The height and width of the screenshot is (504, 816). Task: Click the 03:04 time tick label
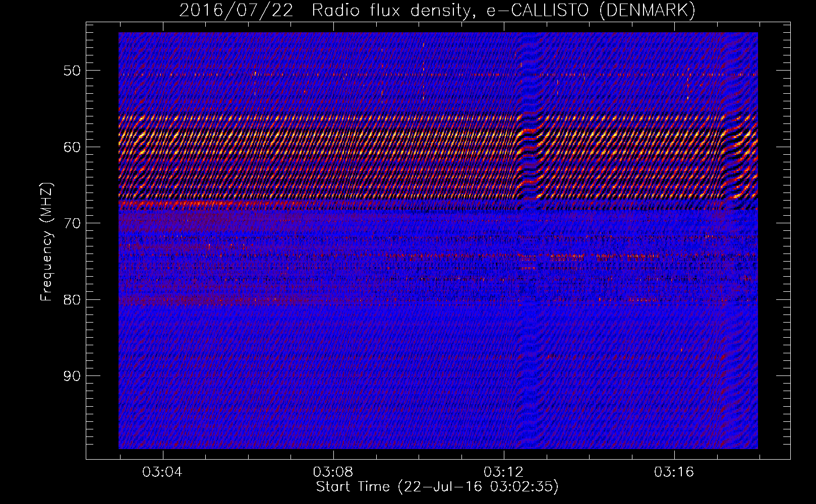tap(162, 472)
